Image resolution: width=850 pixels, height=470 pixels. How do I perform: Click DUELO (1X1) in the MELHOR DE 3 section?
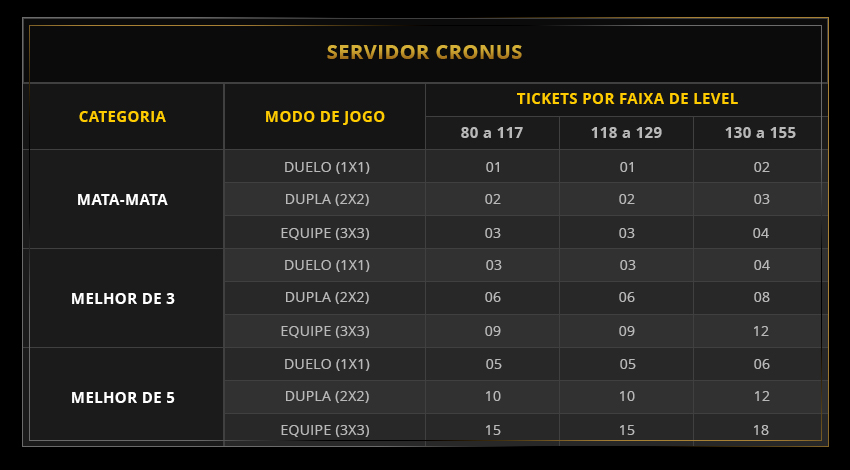coord(326,265)
